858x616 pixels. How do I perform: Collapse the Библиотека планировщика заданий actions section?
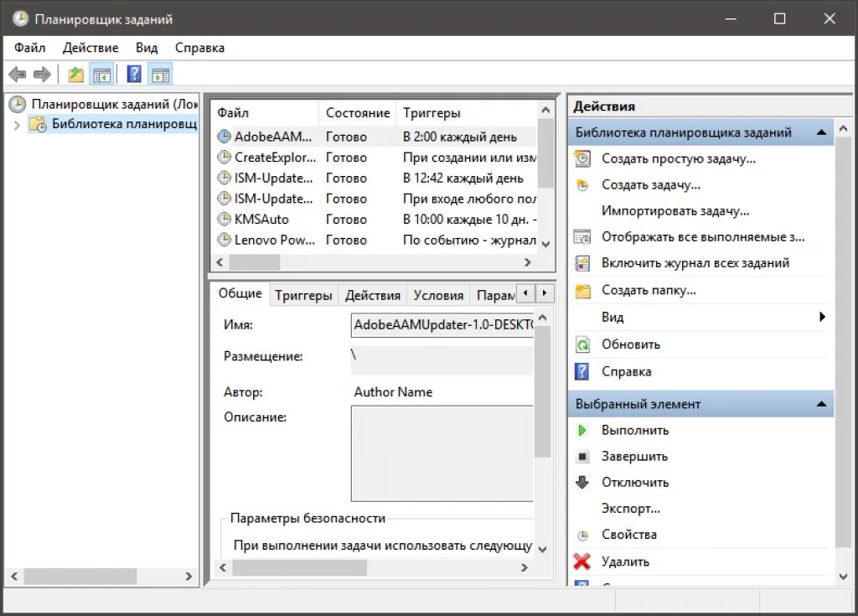(821, 132)
